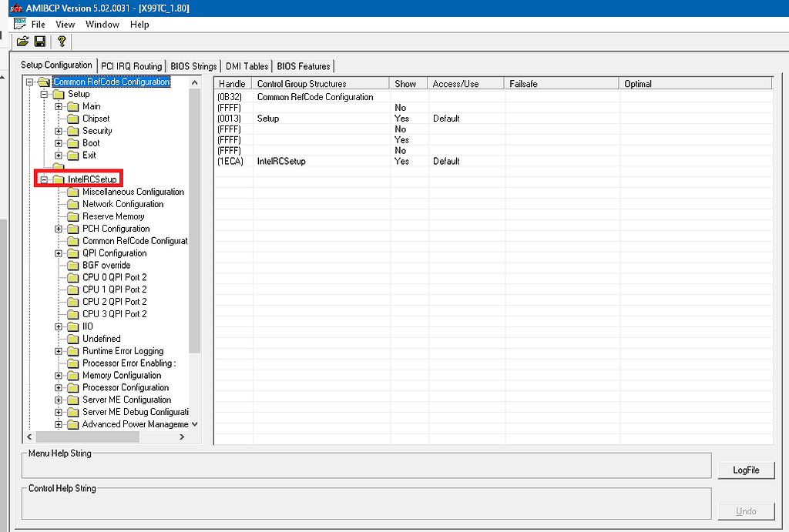Open a BIOS ROM using the open folder icon
Viewport: 789px width, 532px height.
pos(22,41)
